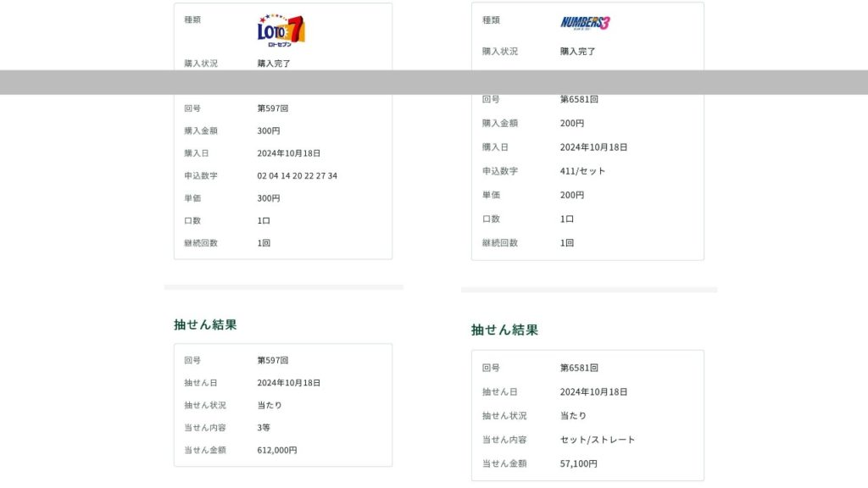Image resolution: width=868 pixels, height=488 pixels.
Task: Click the left 抽せん結果 heading
Action: click(x=205, y=324)
